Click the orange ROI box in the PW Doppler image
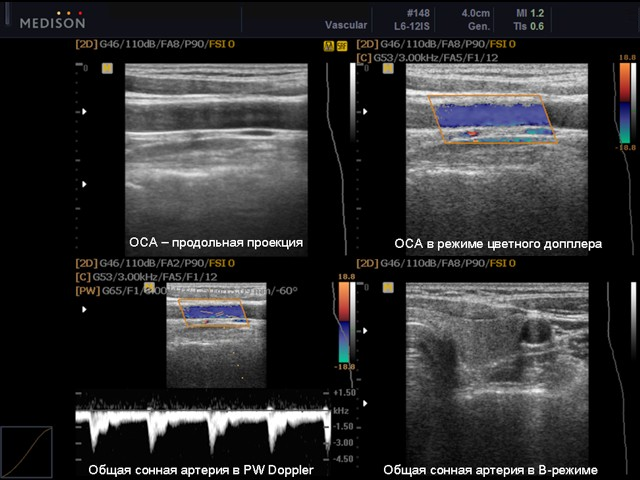 (214, 313)
